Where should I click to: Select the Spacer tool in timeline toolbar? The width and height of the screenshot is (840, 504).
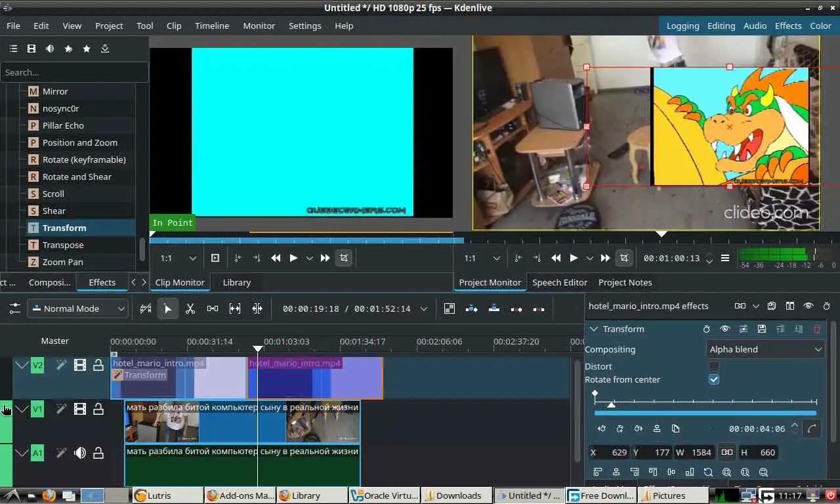pyautogui.click(x=213, y=308)
